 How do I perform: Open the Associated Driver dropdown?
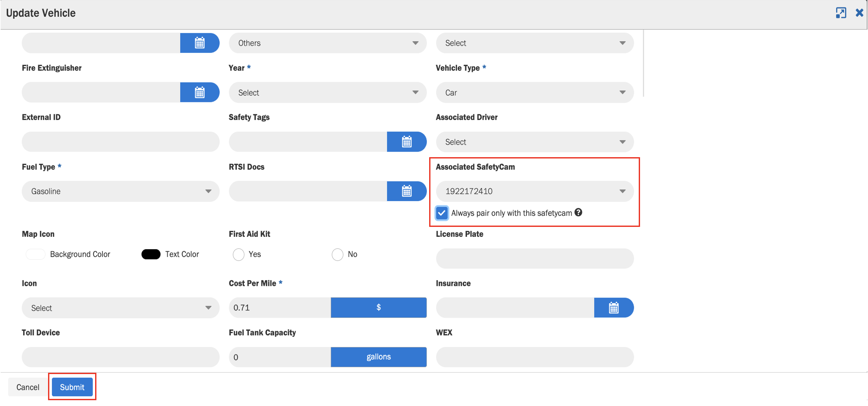tap(534, 142)
